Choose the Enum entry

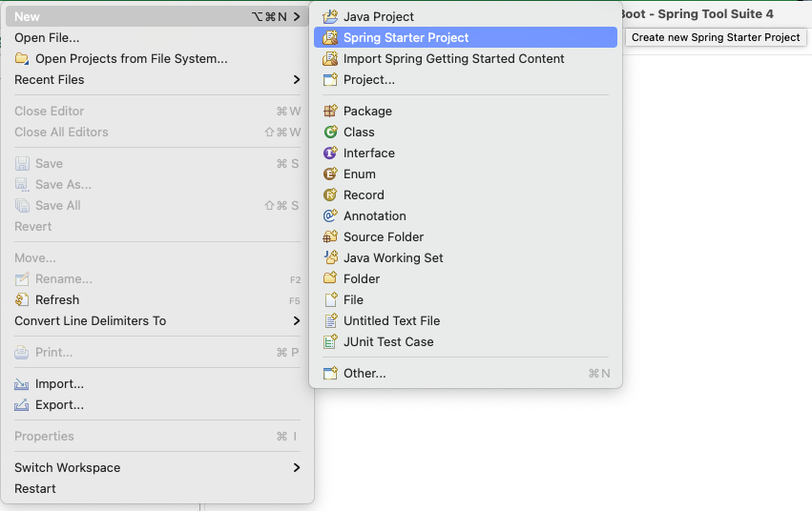point(466,174)
